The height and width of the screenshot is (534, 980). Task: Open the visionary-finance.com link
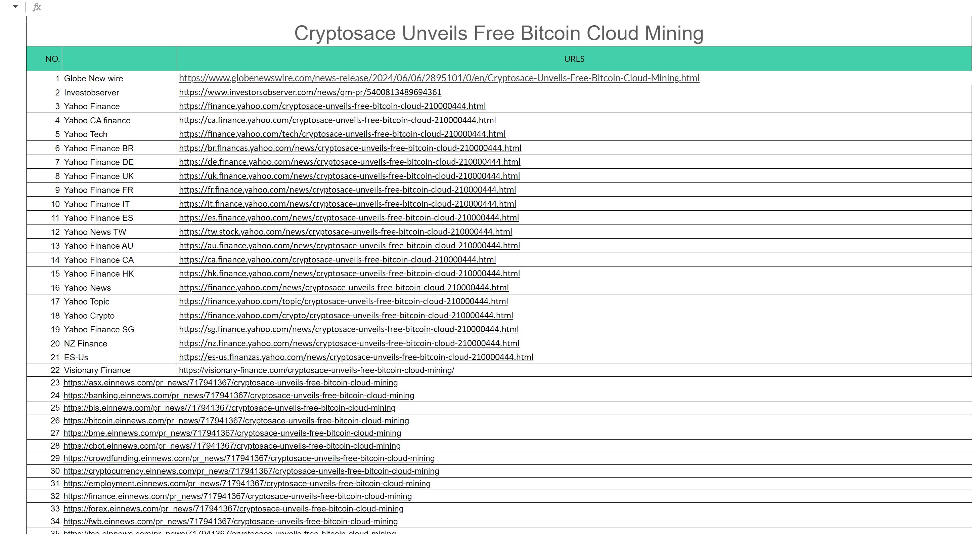point(316,370)
